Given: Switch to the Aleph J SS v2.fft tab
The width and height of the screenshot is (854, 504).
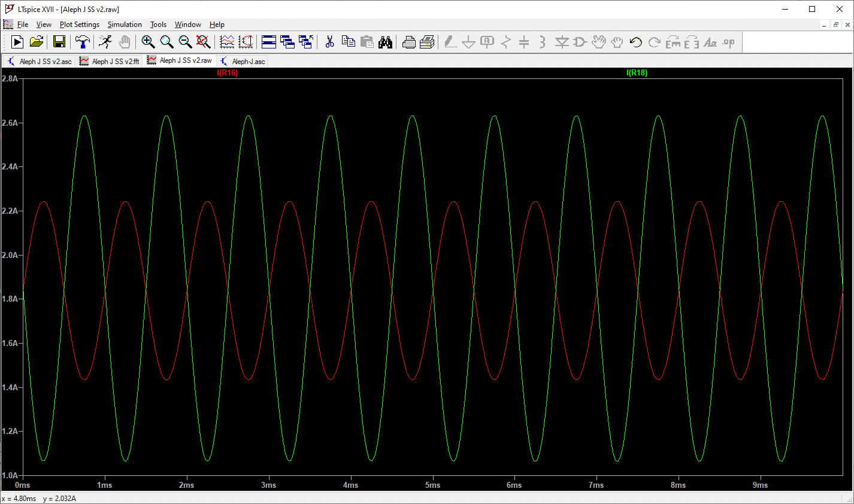Looking at the screenshot, I should click(110, 61).
